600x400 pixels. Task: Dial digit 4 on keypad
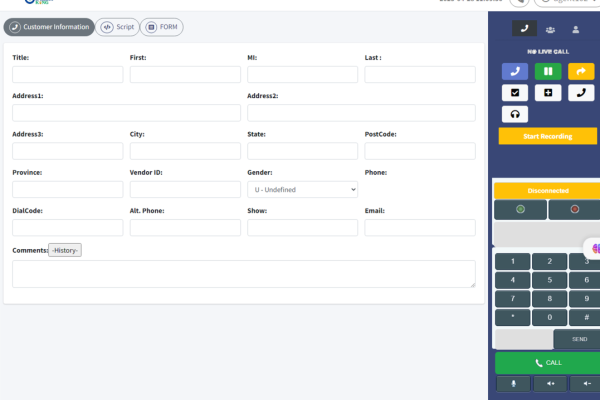513,280
